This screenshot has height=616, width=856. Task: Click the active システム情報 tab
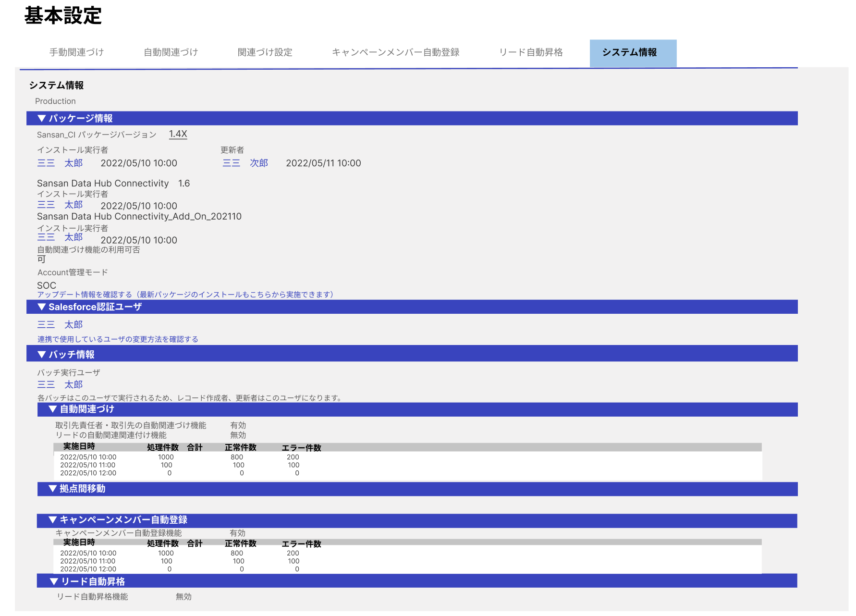629,52
